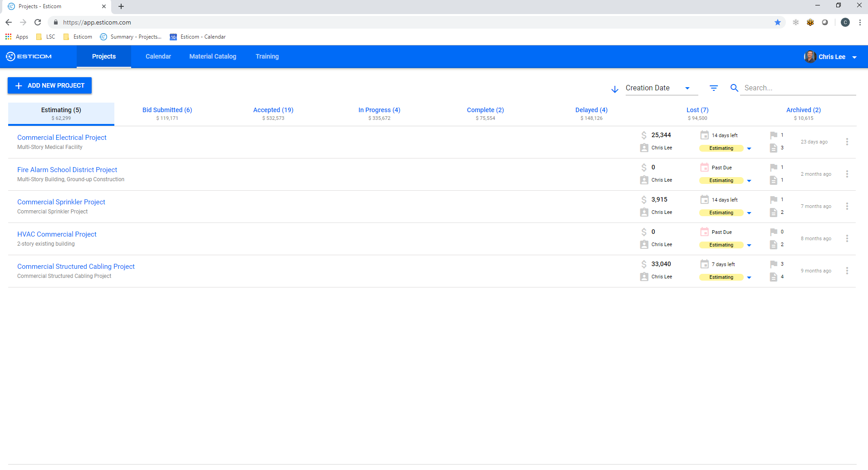
Task: Open Commercial Sprinkler Project link
Action: point(61,202)
